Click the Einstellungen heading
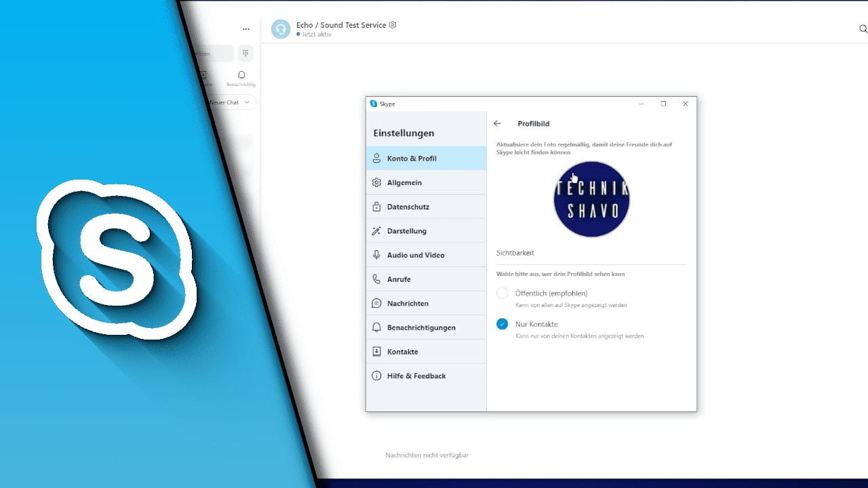The width and height of the screenshot is (868, 488). (x=403, y=133)
